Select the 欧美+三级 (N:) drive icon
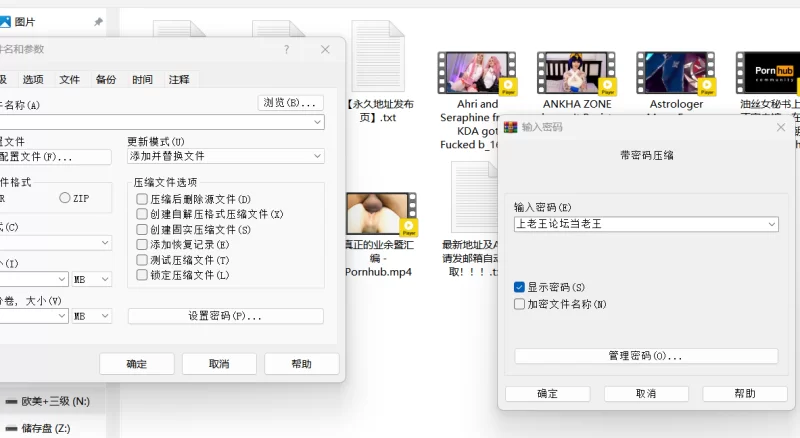This screenshot has height=438, width=800. click(11, 402)
